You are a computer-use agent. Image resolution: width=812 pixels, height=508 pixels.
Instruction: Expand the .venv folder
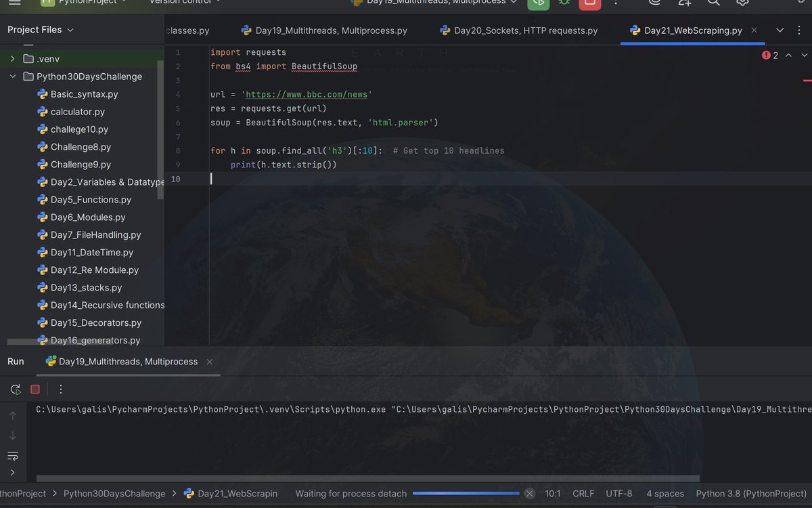pos(12,59)
